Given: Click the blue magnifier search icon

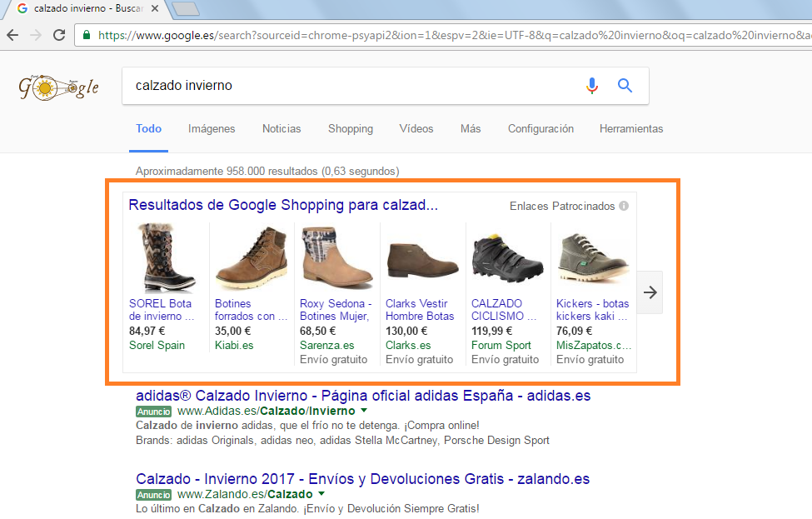Looking at the screenshot, I should pos(625,86).
